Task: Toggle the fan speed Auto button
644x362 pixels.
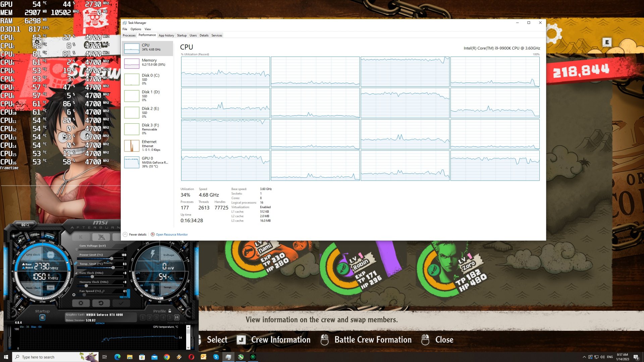Action: pyautogui.click(x=126, y=297)
